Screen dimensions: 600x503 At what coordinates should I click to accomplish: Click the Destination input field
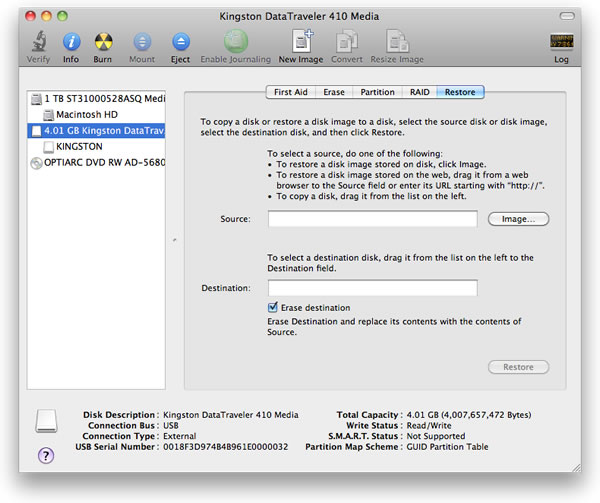tap(372, 288)
